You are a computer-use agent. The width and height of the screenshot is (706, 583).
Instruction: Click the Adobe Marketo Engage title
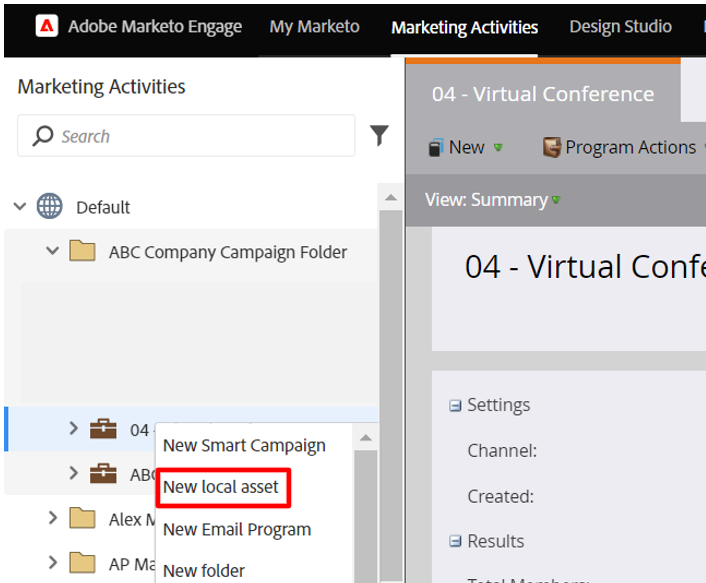tap(155, 27)
